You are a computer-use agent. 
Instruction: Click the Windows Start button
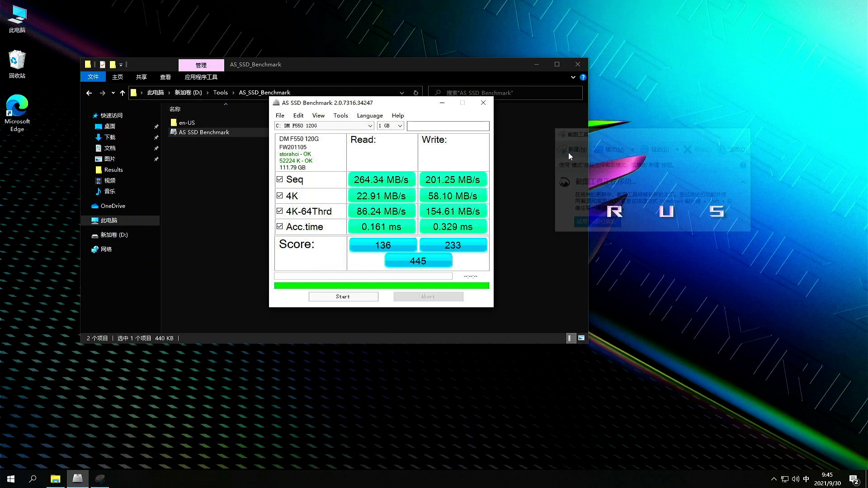(11, 479)
